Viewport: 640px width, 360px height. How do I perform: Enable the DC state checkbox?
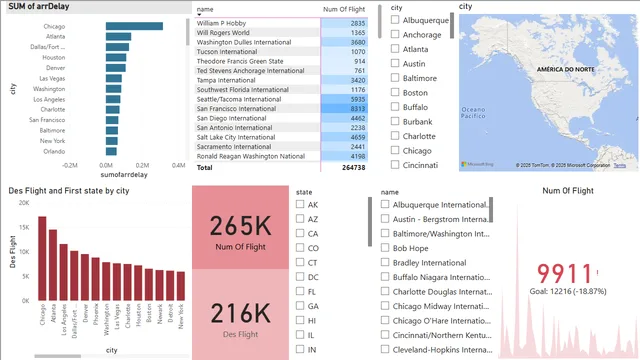tap(300, 277)
